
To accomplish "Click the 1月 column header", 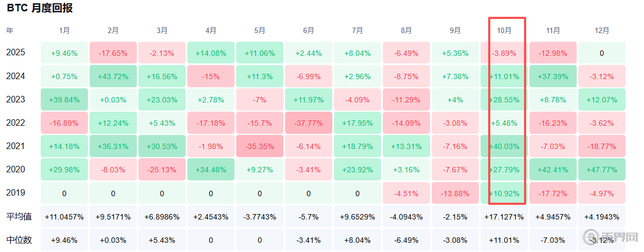I will (64, 30).
